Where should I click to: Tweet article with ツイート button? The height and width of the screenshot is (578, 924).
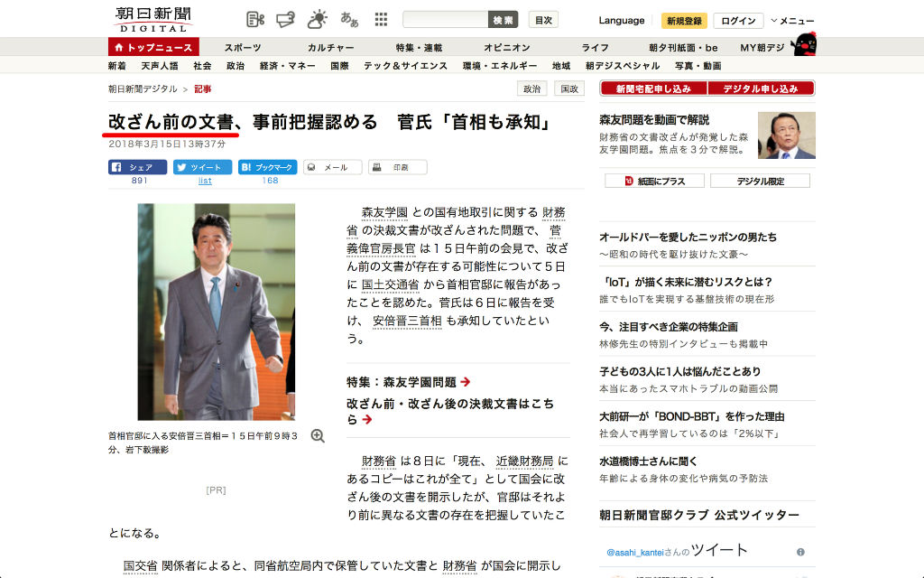pyautogui.click(x=202, y=167)
